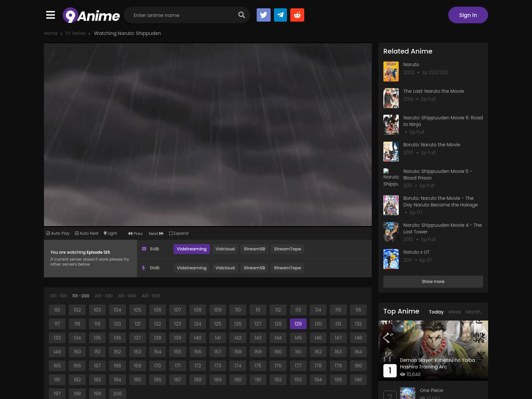Click the video player area
The width and height of the screenshot is (532, 399).
coord(208,135)
